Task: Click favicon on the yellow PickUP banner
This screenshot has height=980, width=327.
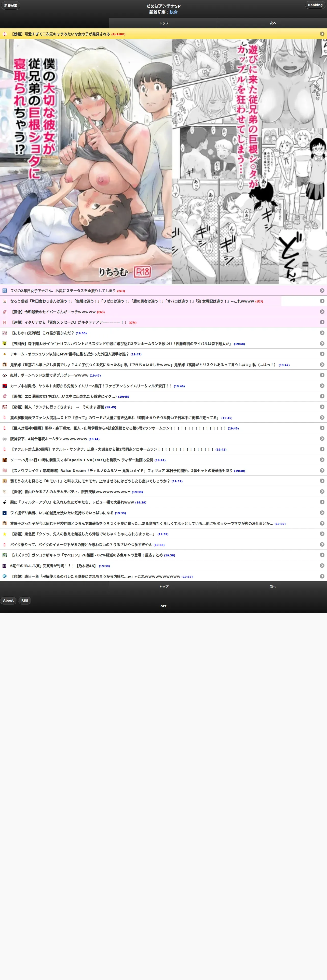Action: 5,34
